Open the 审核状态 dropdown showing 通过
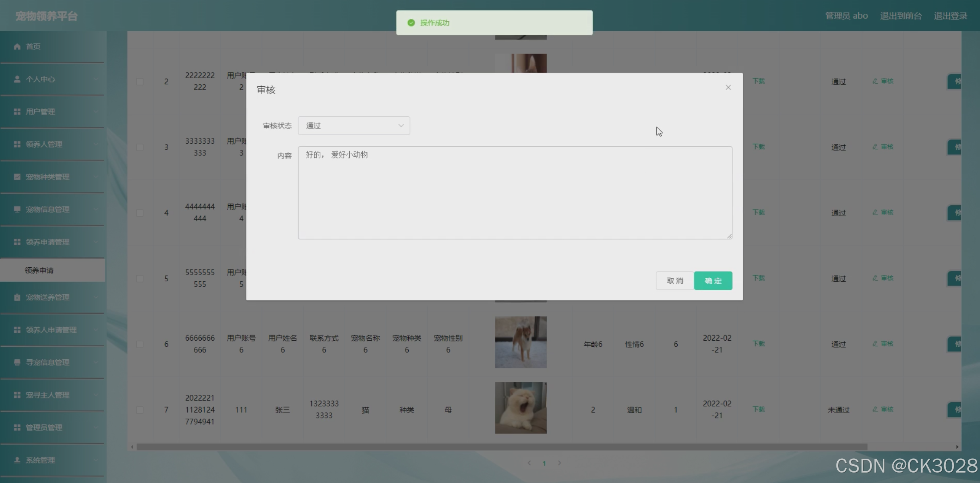Image resolution: width=980 pixels, height=483 pixels. 354,125
